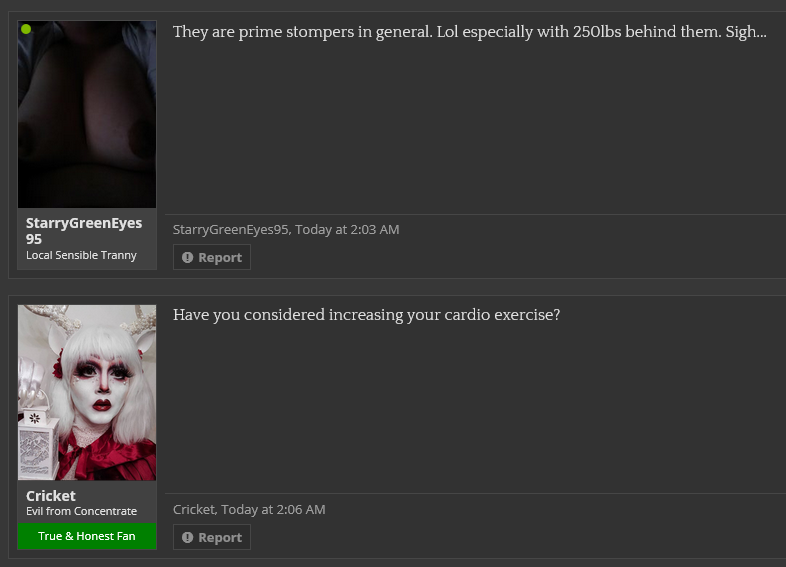Open StarryGreenEyes95 profile from name under avatar
This screenshot has width=786, height=567.
coord(84,231)
